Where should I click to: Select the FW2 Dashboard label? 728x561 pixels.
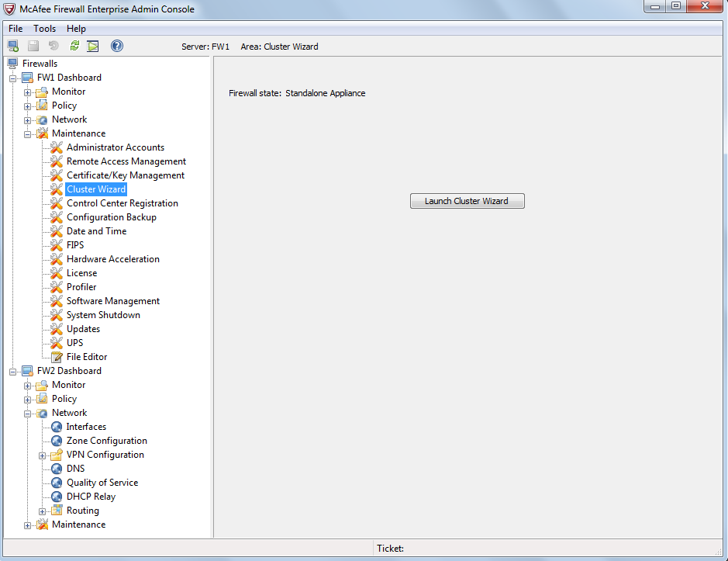point(69,370)
